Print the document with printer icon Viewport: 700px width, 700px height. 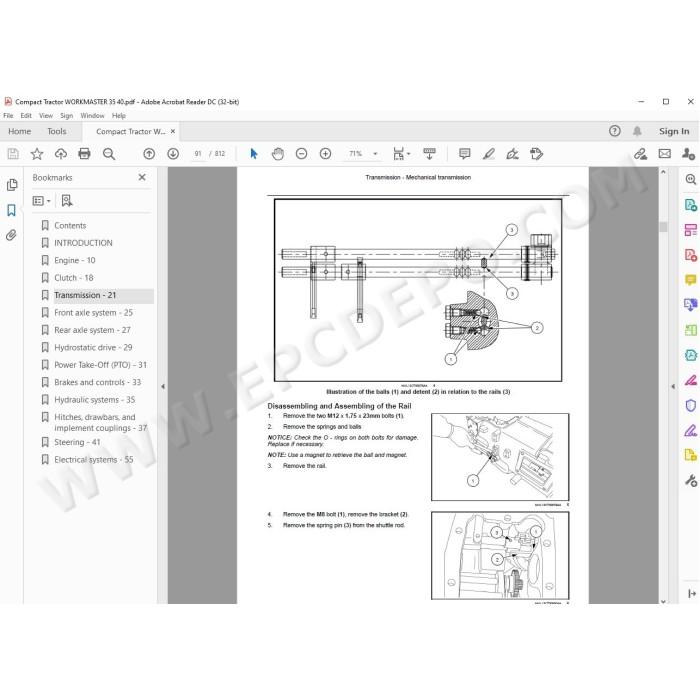[x=84, y=154]
